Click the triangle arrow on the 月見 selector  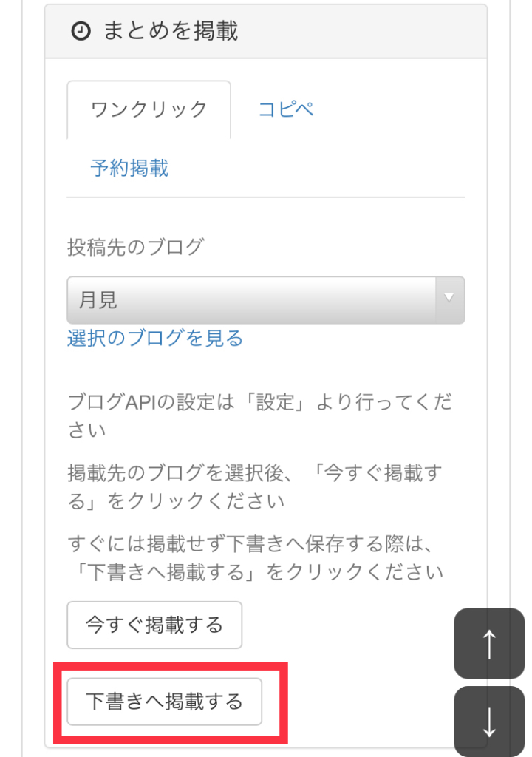pyautogui.click(x=449, y=299)
